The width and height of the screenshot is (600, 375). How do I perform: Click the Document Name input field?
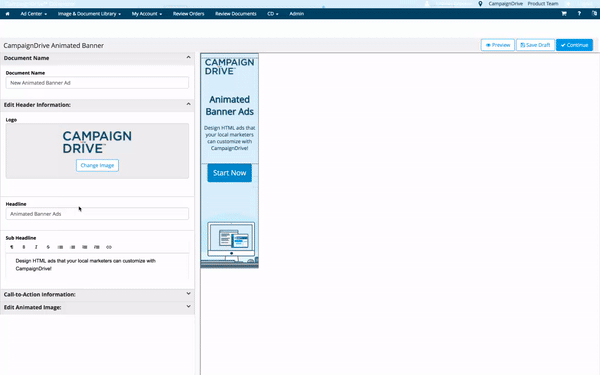coord(97,83)
